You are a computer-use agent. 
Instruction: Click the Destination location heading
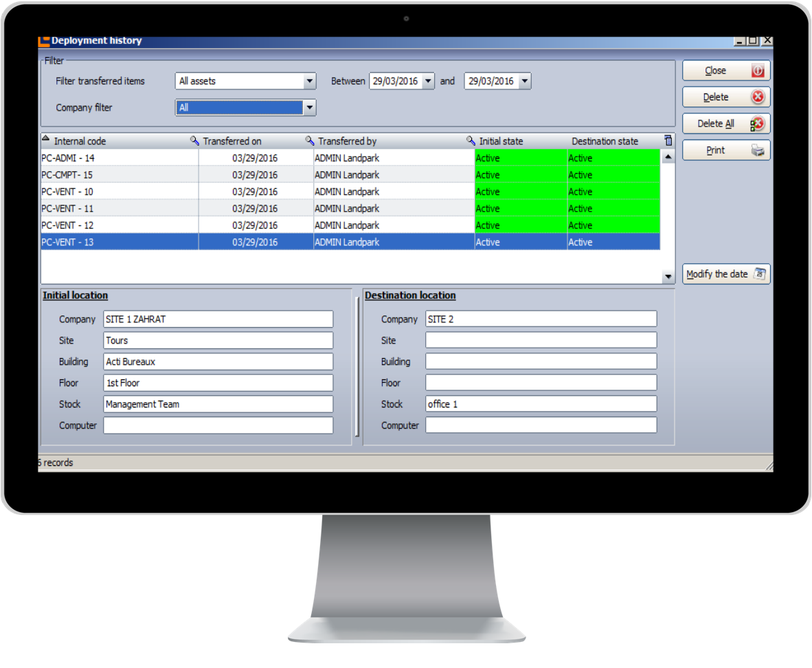point(410,296)
